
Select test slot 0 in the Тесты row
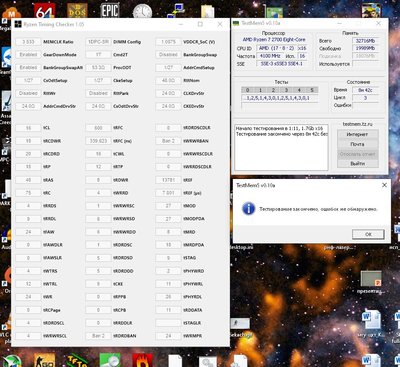[x=247, y=90]
